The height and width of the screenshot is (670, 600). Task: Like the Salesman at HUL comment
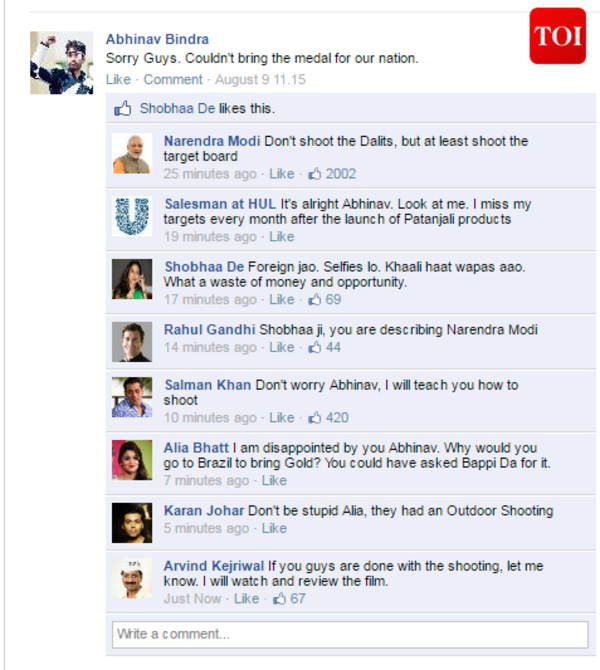[x=282, y=237]
